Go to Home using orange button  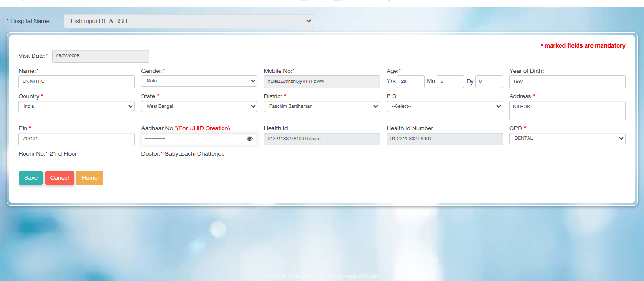tap(89, 178)
